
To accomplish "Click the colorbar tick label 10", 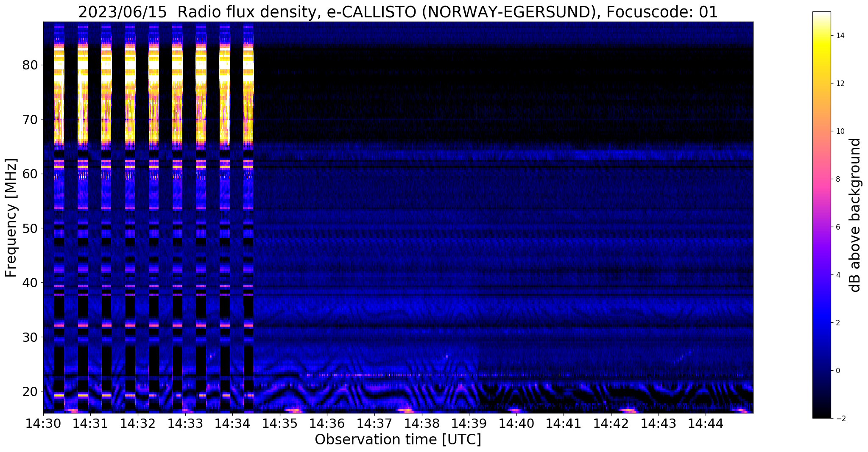I will pos(839,131).
